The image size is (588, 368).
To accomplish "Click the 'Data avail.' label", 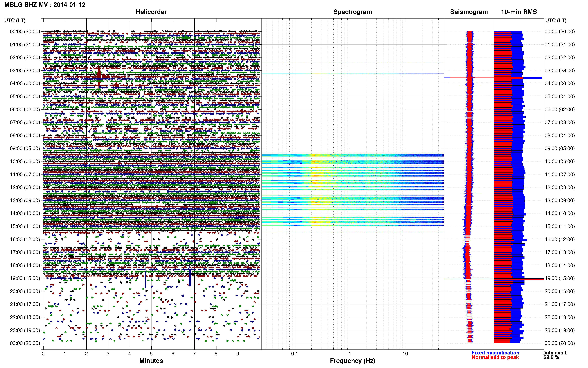I will (555, 353).
